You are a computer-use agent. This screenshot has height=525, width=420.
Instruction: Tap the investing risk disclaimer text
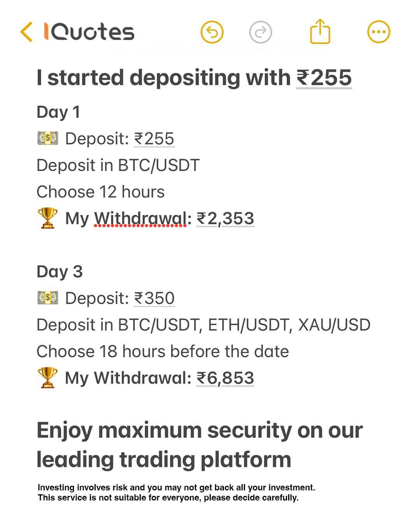click(x=177, y=493)
